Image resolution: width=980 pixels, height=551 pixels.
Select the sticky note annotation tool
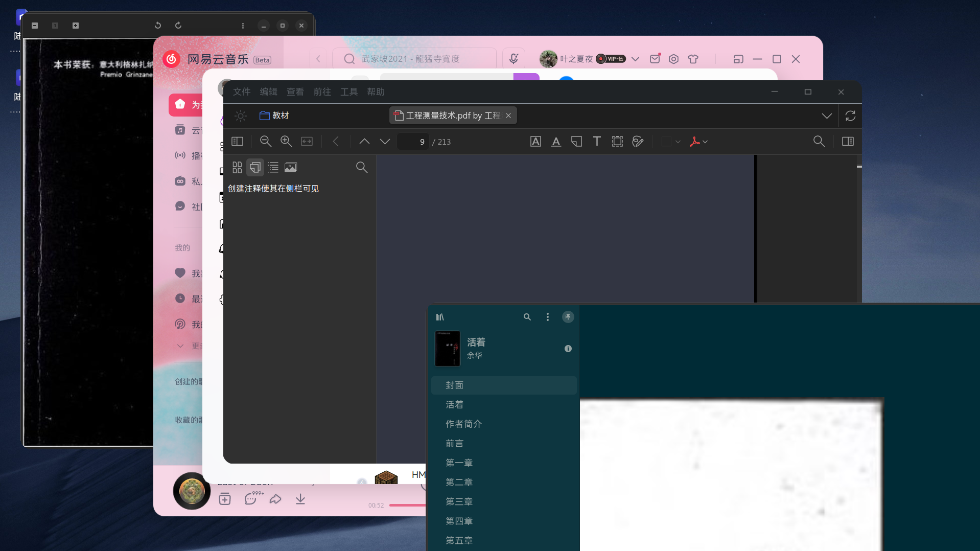tap(576, 142)
